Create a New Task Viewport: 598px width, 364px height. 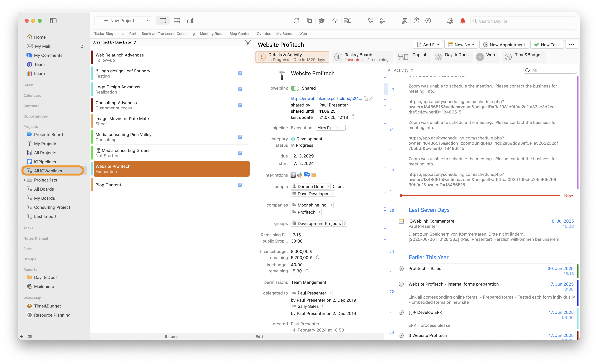click(x=547, y=45)
